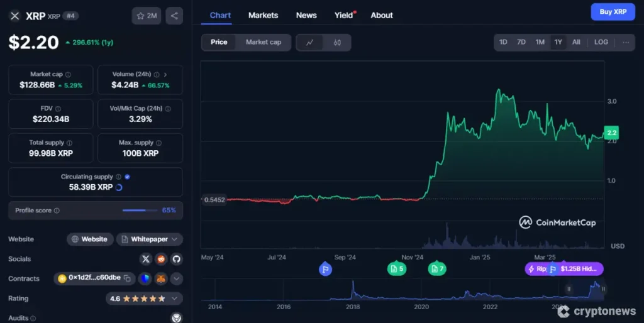Grab the left range handle in overview chart
The image size is (644, 323).
point(569,289)
